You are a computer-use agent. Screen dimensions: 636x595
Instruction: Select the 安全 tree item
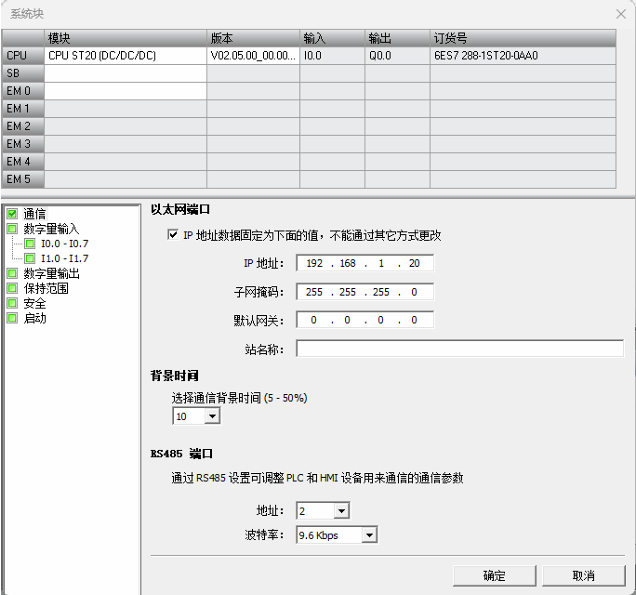click(x=34, y=303)
